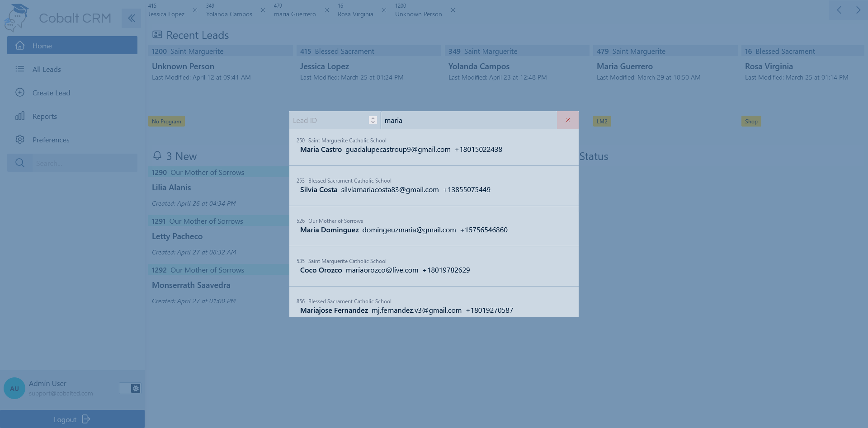Click the search text field containing maria
This screenshot has width=868, height=428.
pos(468,120)
